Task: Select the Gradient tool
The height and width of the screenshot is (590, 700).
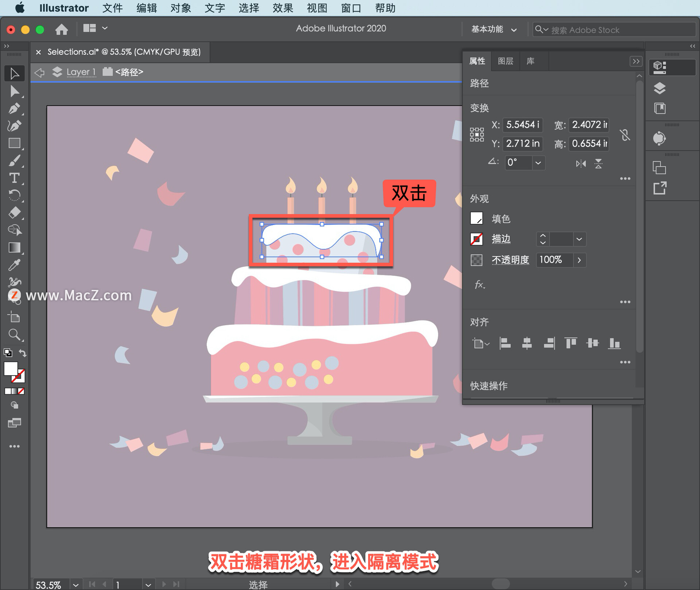Action: [x=15, y=248]
